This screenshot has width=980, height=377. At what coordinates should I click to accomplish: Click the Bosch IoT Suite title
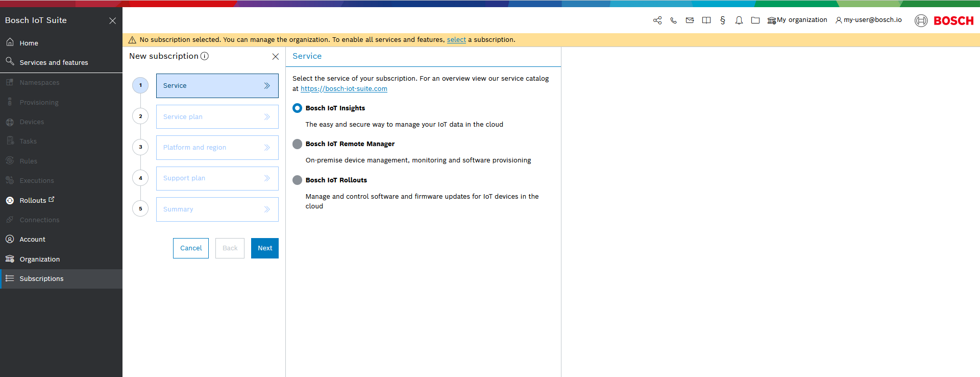point(36,20)
